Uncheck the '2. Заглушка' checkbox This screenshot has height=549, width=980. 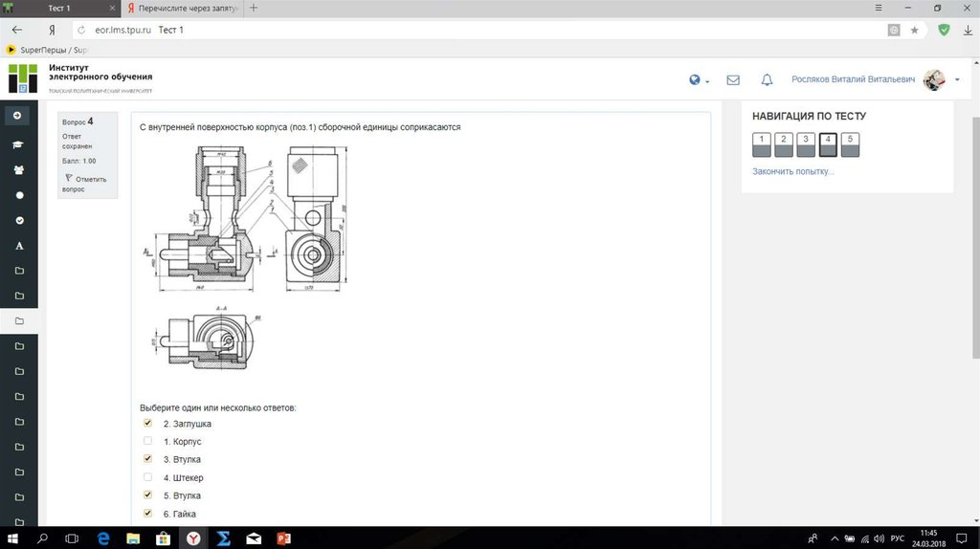[x=147, y=423]
